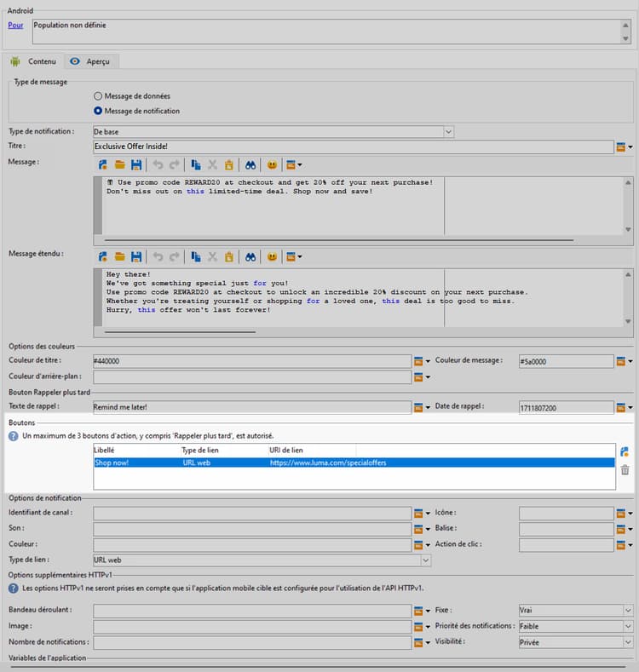
Task: Click Cut icon in Message étendu toolbar
Action: (x=212, y=256)
